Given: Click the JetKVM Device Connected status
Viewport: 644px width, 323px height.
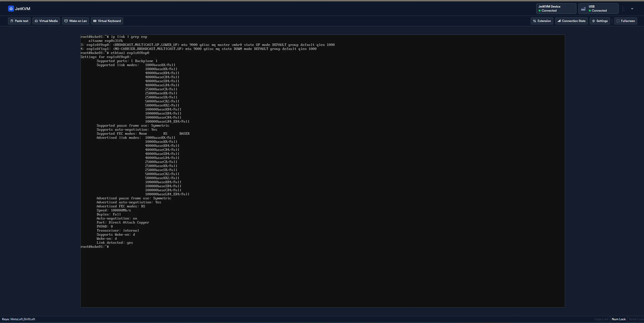Looking at the screenshot, I should tap(556, 9).
